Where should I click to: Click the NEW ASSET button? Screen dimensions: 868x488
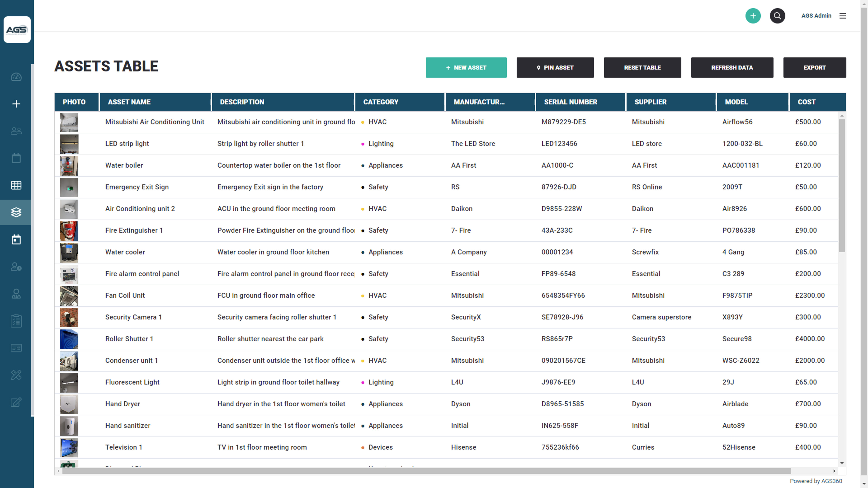tap(466, 67)
